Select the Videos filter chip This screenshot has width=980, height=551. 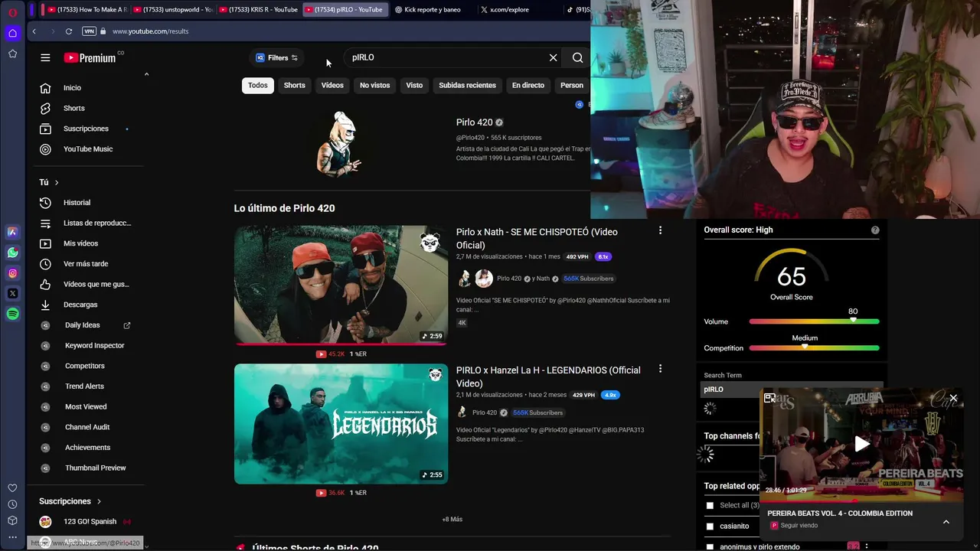332,85
